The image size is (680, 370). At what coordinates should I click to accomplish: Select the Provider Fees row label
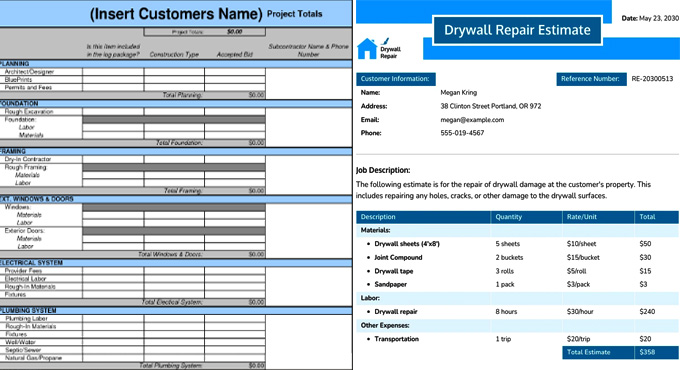tap(23, 271)
